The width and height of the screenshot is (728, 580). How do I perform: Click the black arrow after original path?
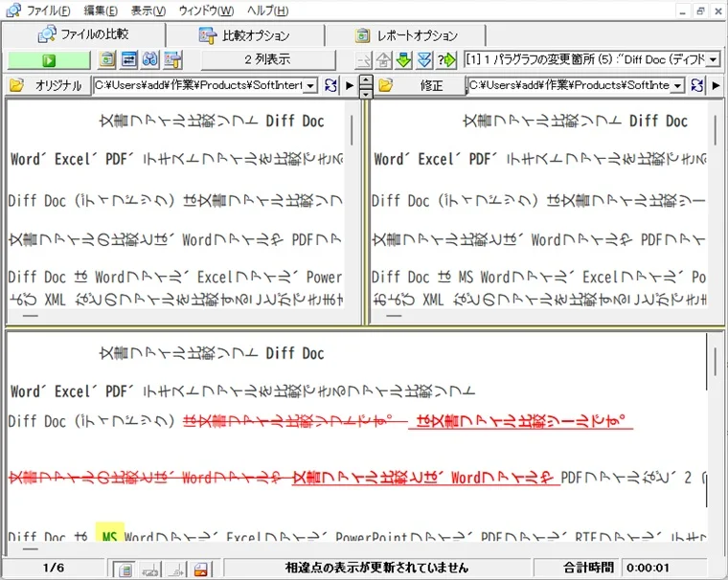click(350, 85)
